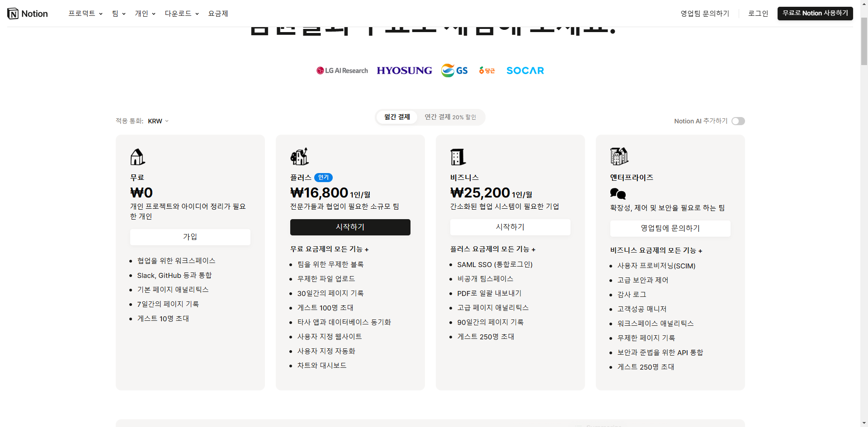The height and width of the screenshot is (427, 868).
Task: Click '차트와 대시보드' feature
Action: (x=322, y=366)
